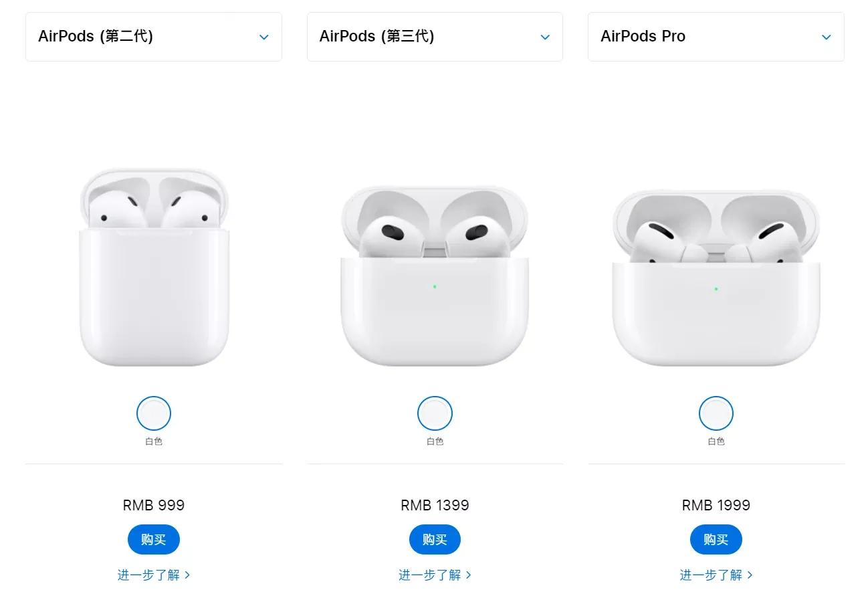This screenshot has height=602, width=868.
Task: Click the chevron beside AirPods (第二代)
Action: coord(264,37)
